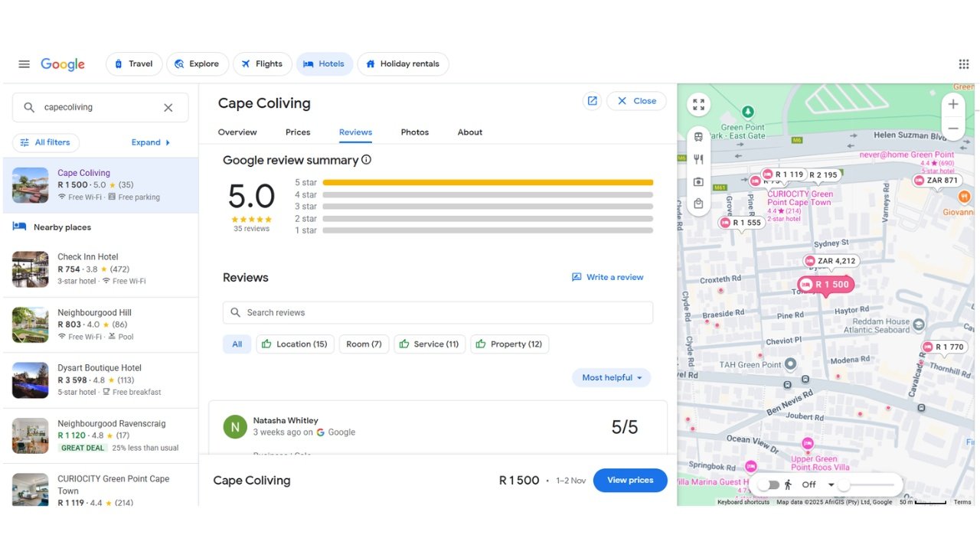The width and height of the screenshot is (980, 551).
Task: Clear the capecoliving search text with X
Action: 168,108
